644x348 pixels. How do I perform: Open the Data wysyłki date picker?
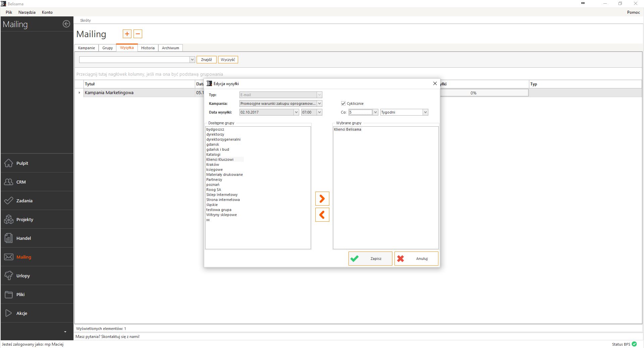click(296, 112)
